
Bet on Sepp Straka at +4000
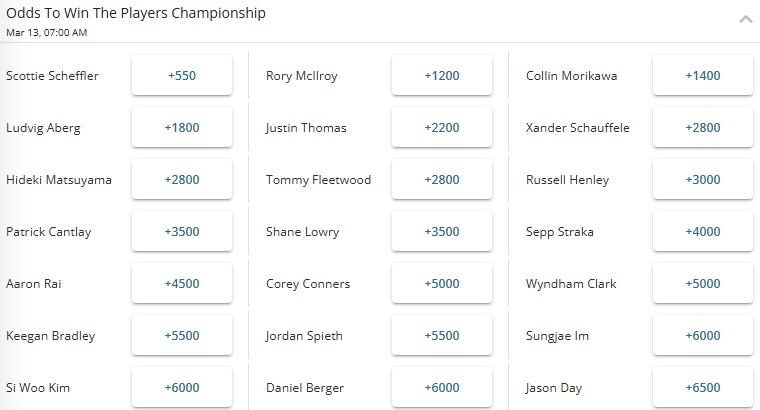pyautogui.click(x=702, y=232)
